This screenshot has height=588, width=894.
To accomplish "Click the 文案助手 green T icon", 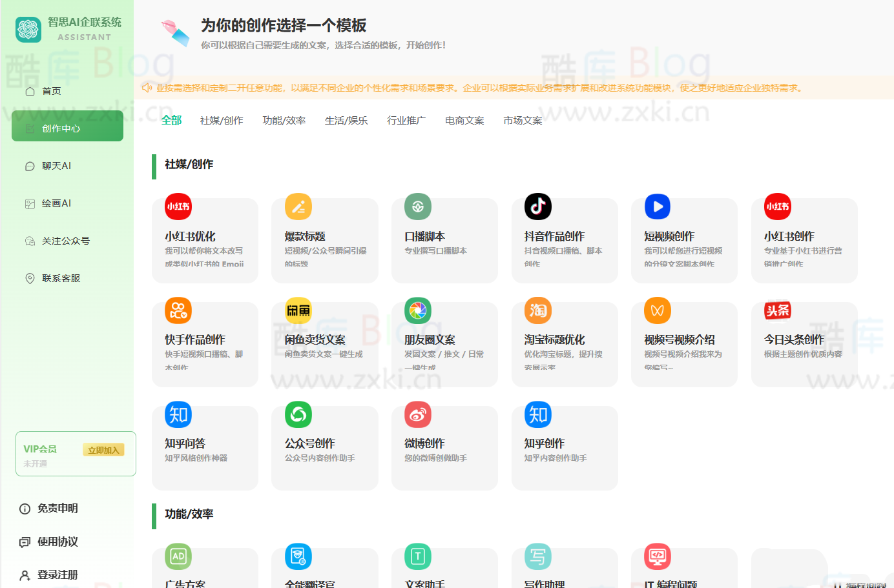I will click(x=418, y=556).
